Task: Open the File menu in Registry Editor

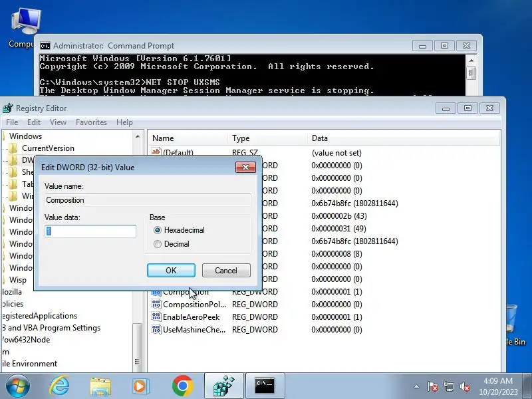Action: pyautogui.click(x=12, y=122)
